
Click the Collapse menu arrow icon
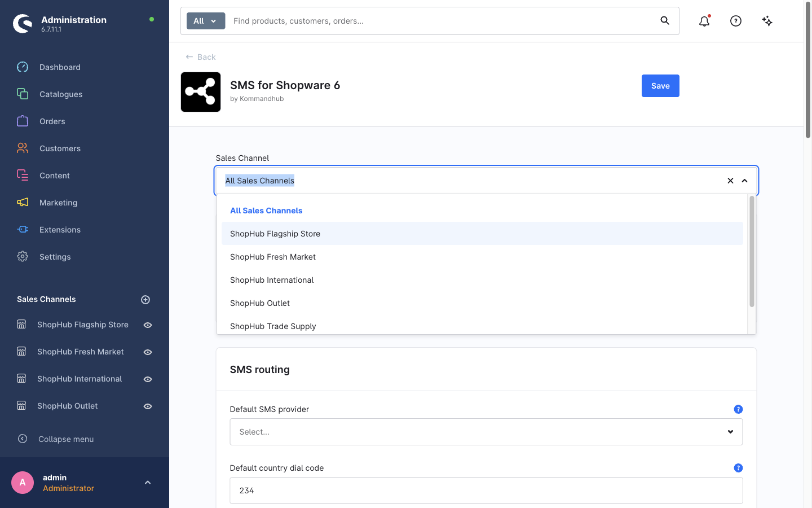(x=23, y=439)
